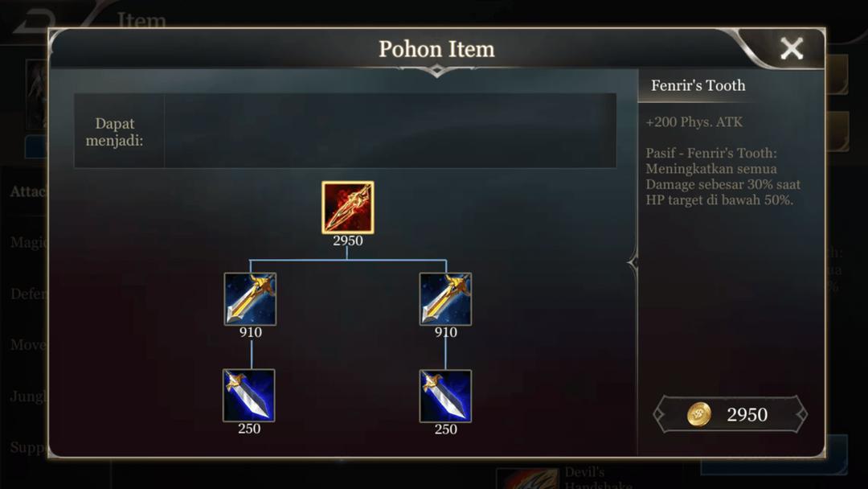Image resolution: width=868 pixels, height=489 pixels.
Task: Open the Movement item category
Action: pos(27,344)
